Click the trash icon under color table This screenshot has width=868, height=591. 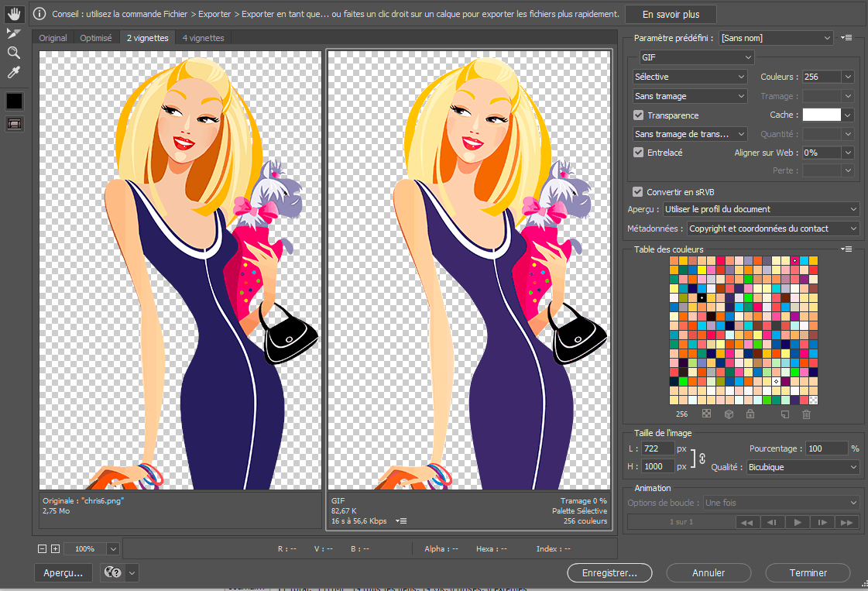click(806, 414)
